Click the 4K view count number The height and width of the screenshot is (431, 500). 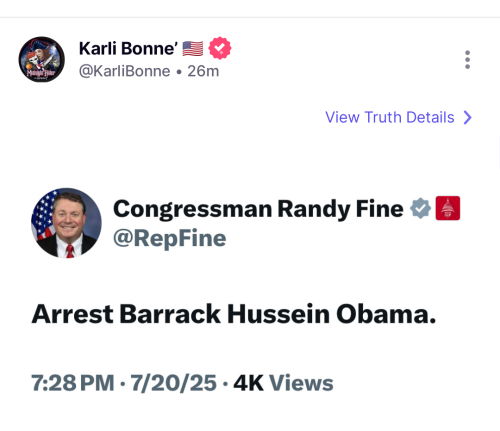[248, 383]
